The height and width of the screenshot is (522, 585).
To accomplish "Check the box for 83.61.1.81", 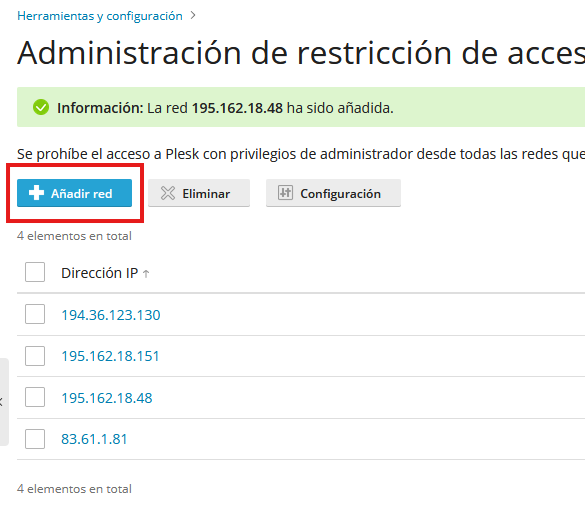I will [35, 439].
